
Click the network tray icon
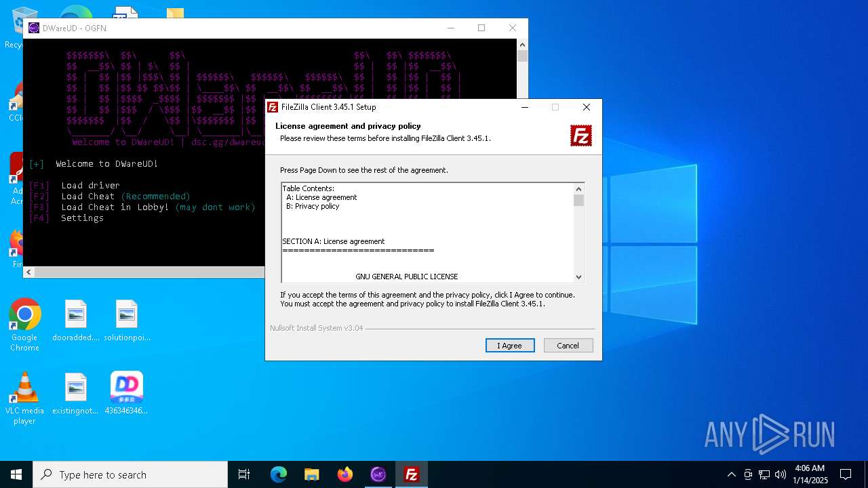764,474
